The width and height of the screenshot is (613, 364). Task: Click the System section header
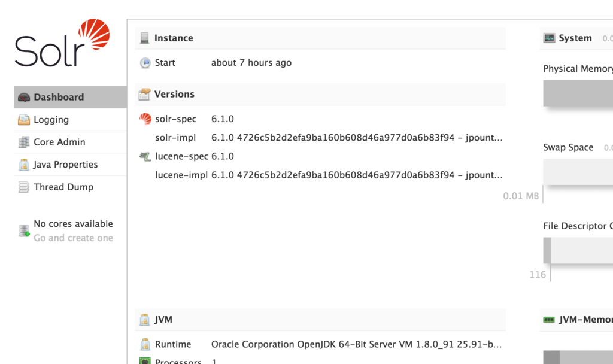click(576, 38)
